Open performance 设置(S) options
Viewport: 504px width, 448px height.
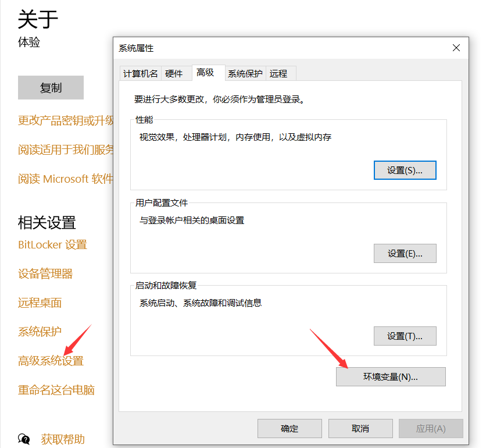pyautogui.click(x=405, y=170)
